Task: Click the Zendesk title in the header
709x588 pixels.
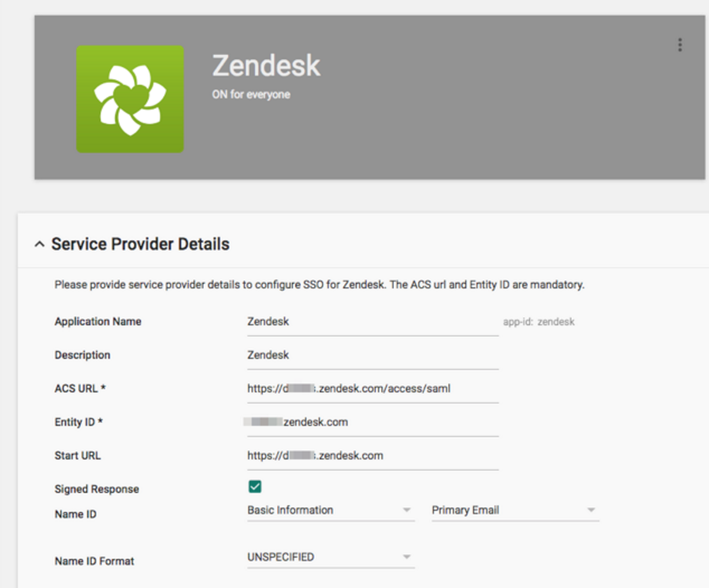Action: tap(266, 66)
